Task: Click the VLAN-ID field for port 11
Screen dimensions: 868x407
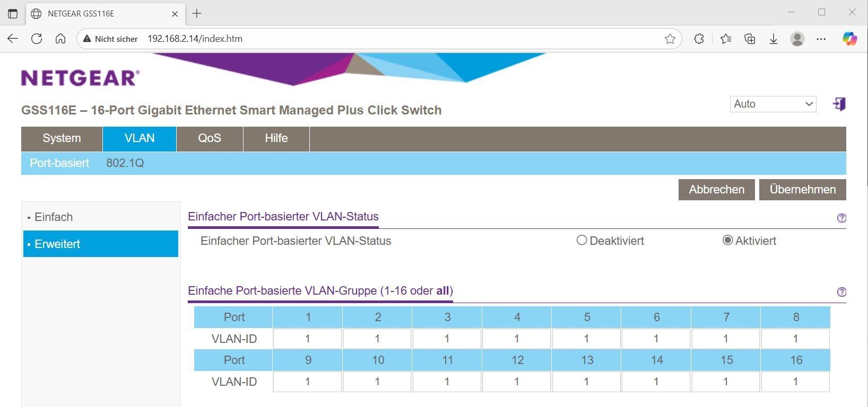Action: pos(447,382)
